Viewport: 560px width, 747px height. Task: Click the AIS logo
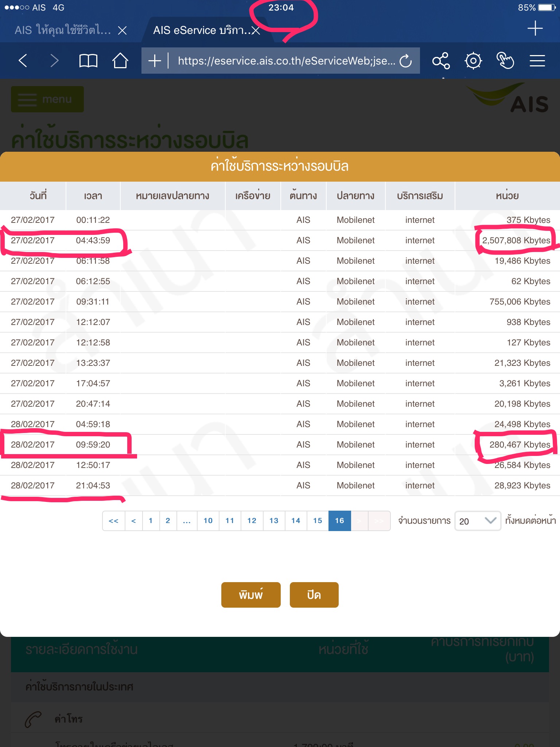click(x=507, y=98)
